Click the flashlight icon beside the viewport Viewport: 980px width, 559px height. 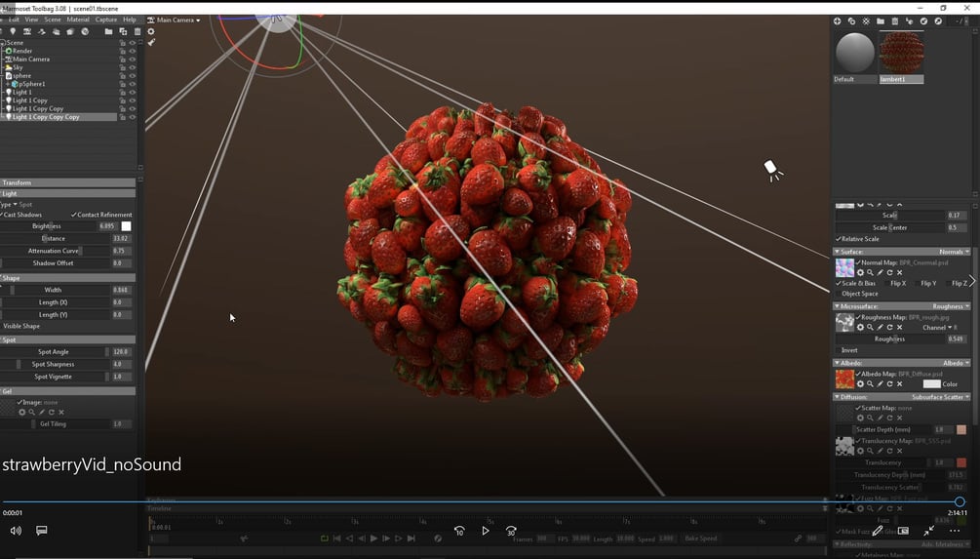[x=151, y=43]
